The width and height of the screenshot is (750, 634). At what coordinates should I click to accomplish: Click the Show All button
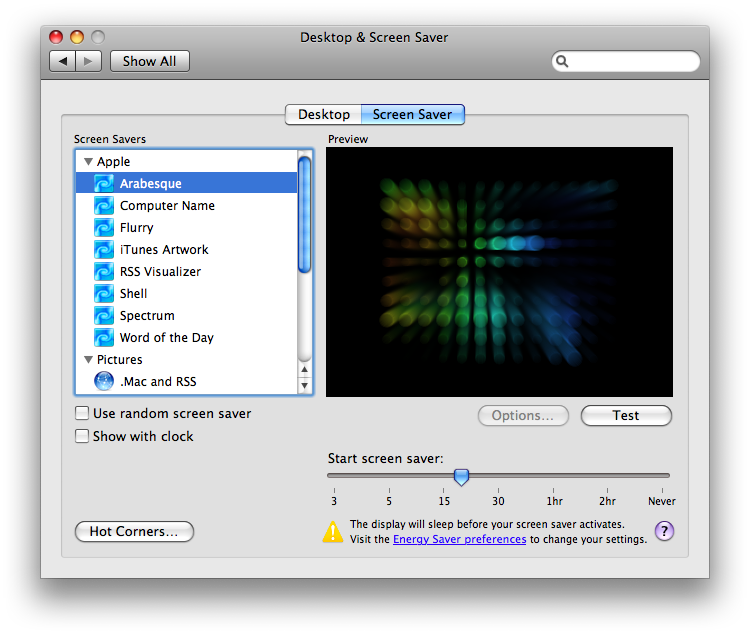coord(150,61)
